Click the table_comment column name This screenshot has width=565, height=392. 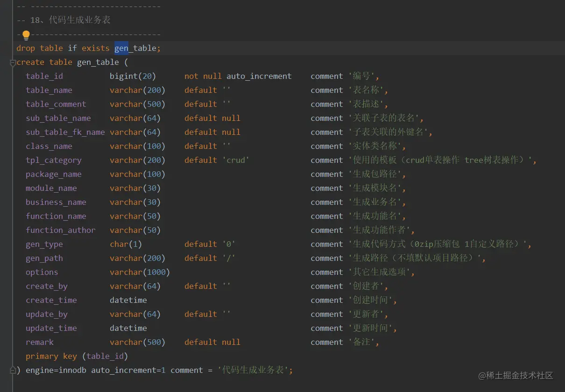pyautogui.click(x=56, y=104)
